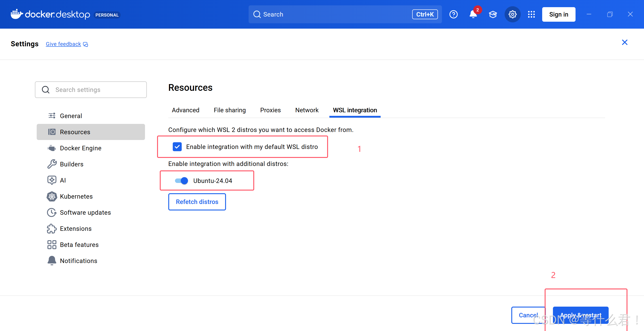The height and width of the screenshot is (331, 644).
Task: Switch to the Advanced tab
Action: (186, 110)
